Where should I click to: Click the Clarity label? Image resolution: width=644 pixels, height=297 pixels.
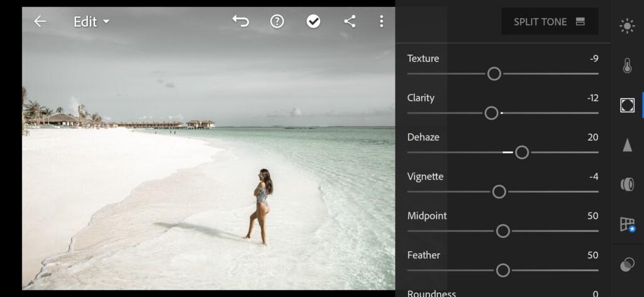(421, 98)
